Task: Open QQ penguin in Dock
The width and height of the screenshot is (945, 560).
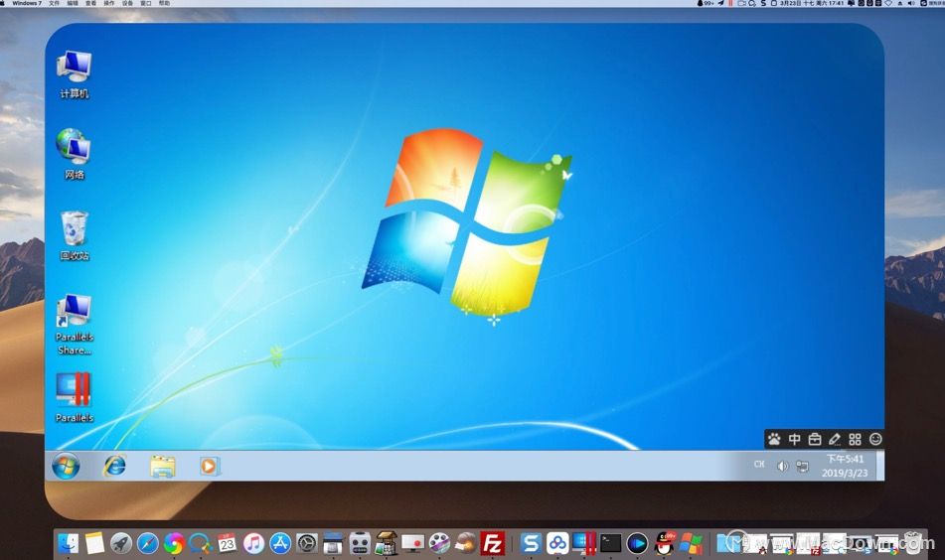Action: pyautogui.click(x=664, y=544)
